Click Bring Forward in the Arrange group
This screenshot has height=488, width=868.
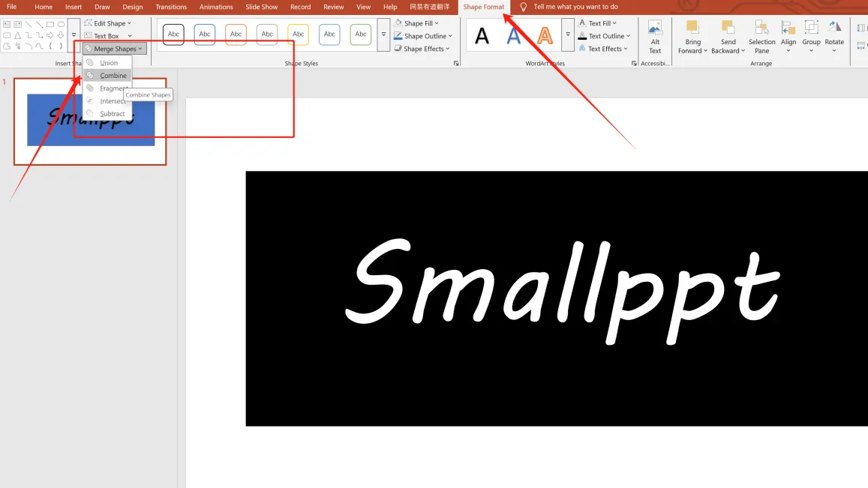(x=692, y=35)
